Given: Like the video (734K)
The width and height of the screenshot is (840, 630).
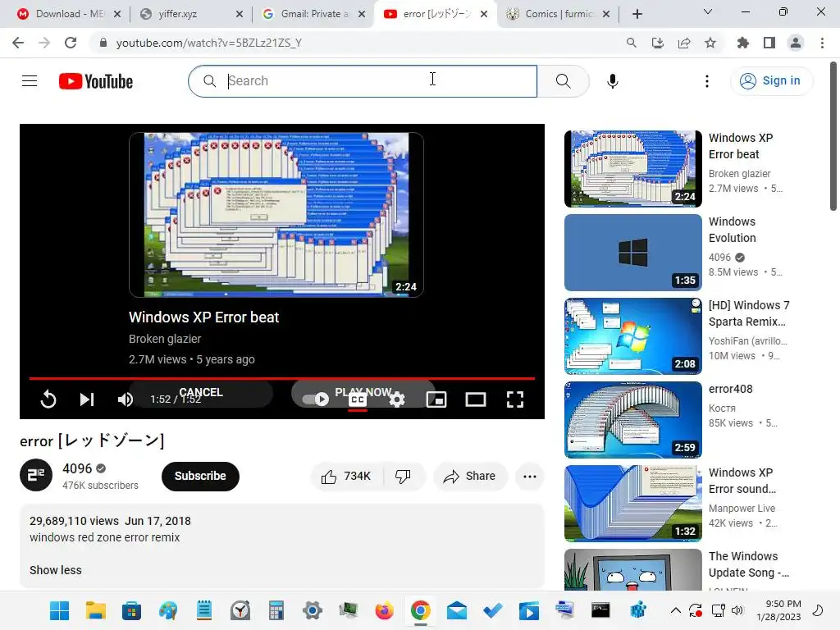Looking at the screenshot, I should 346,477.
